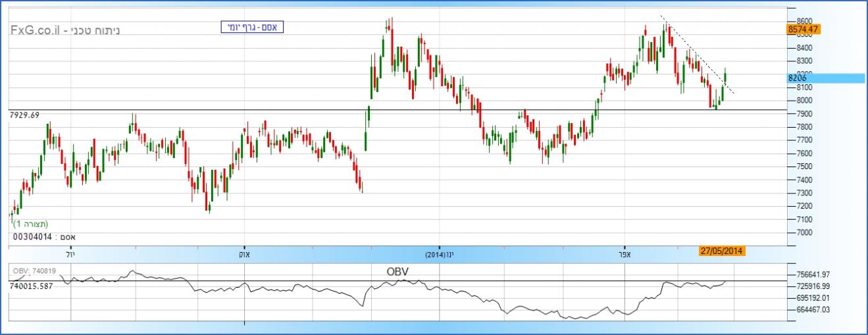The width and height of the screenshot is (868, 335).
Task: Click the 756641.97 value on OBV axis
Action: tap(814, 274)
